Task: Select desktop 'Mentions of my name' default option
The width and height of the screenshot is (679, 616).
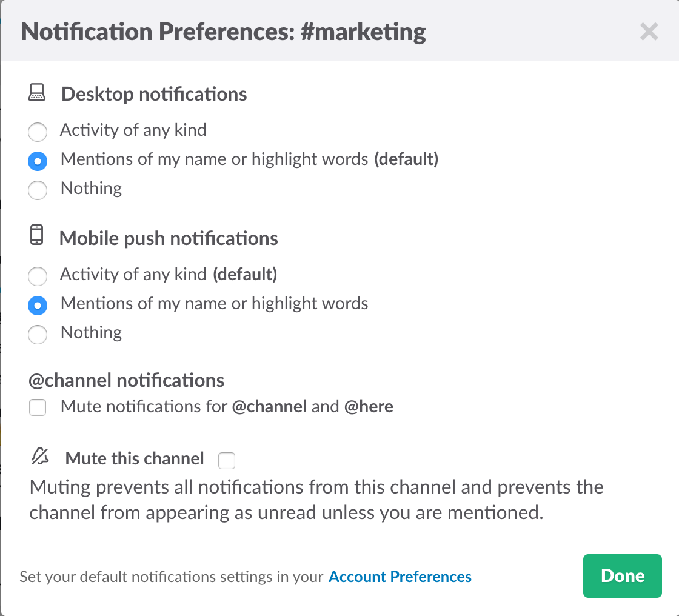Action: pos(38,161)
